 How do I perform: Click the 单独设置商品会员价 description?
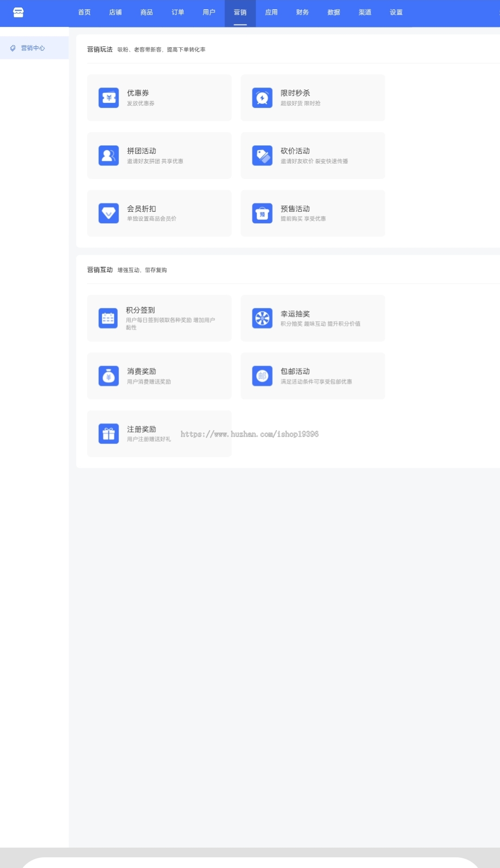coord(152,219)
